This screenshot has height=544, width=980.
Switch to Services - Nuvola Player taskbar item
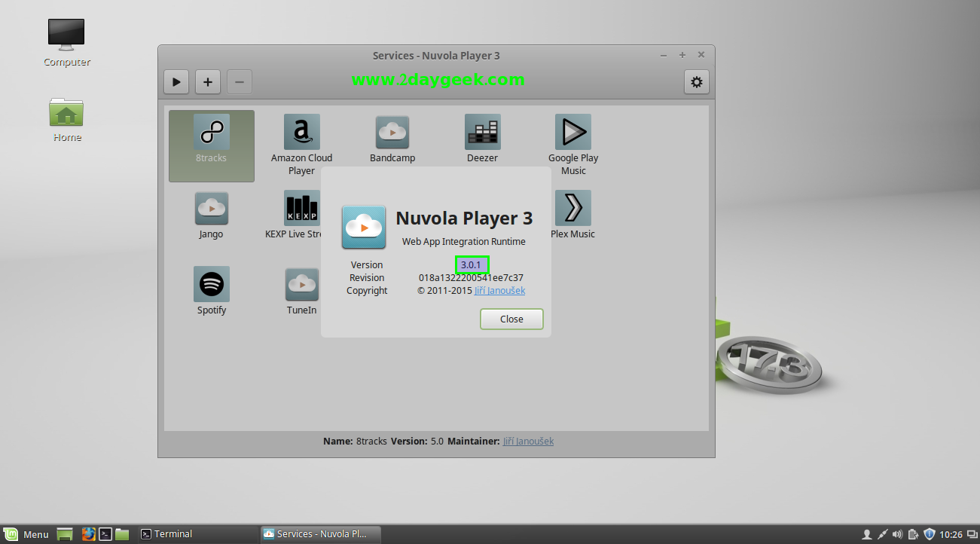tap(321, 534)
